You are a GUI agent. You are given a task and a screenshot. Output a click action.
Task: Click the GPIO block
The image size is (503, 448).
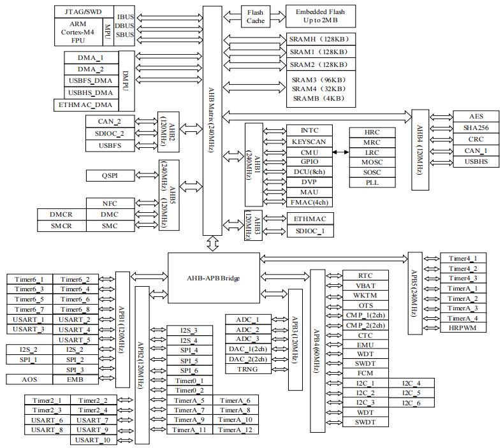point(309,162)
